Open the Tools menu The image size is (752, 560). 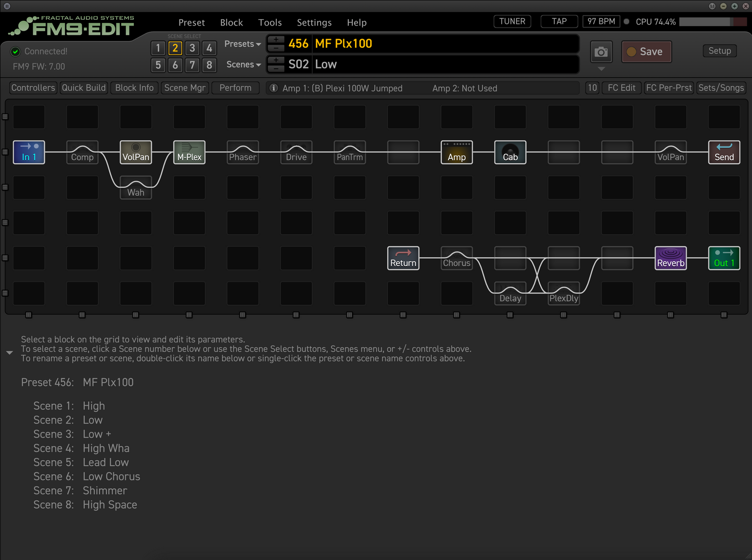coord(270,22)
